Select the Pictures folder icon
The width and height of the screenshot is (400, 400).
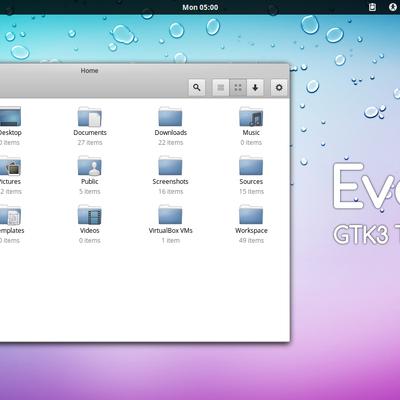click(10, 166)
